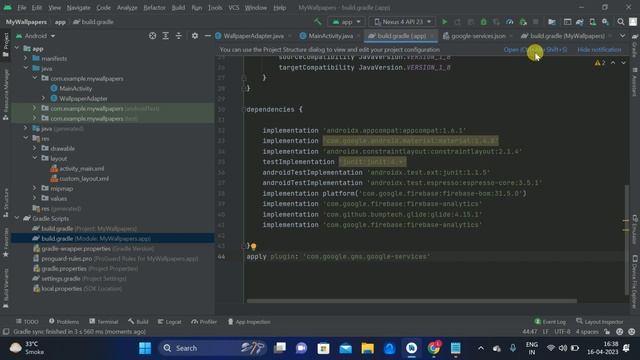Open the Terminal tool window
640x360 pixels.
(x=104, y=322)
